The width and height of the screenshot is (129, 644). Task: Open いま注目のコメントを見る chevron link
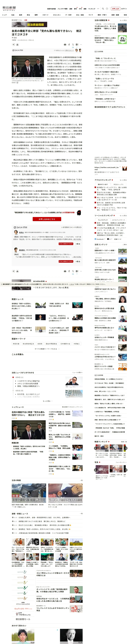[71, 227]
